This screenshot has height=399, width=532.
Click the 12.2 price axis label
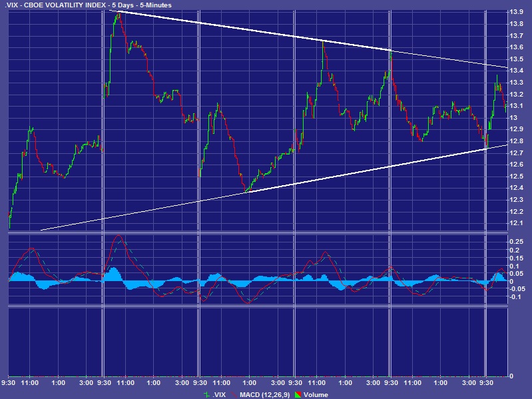(x=516, y=211)
